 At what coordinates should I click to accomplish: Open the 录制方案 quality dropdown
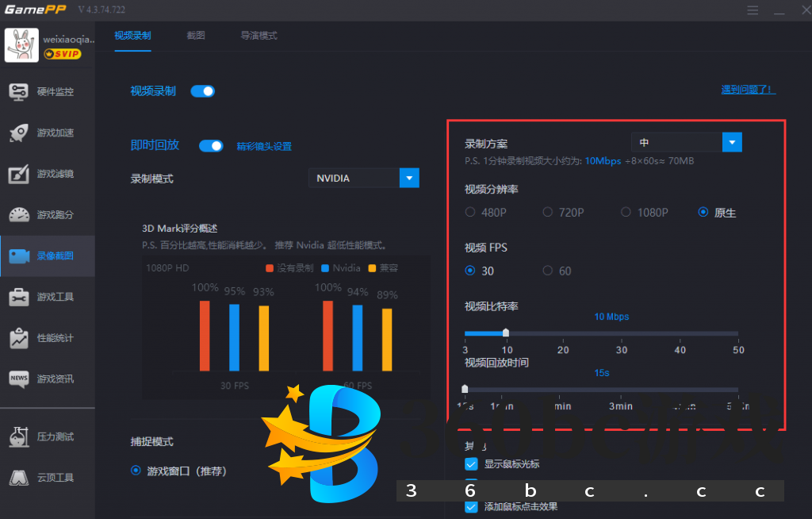tap(687, 141)
